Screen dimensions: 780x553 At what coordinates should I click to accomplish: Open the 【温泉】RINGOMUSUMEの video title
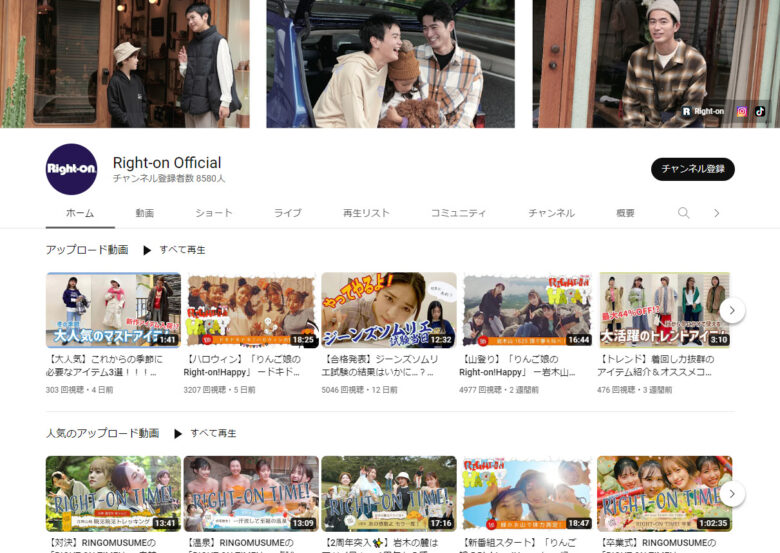[x=239, y=545]
